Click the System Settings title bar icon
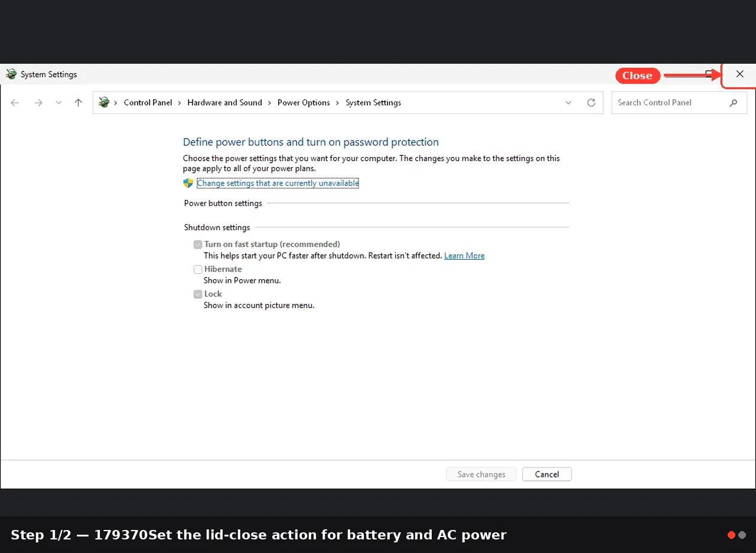The height and width of the screenshot is (553, 756). (11, 74)
